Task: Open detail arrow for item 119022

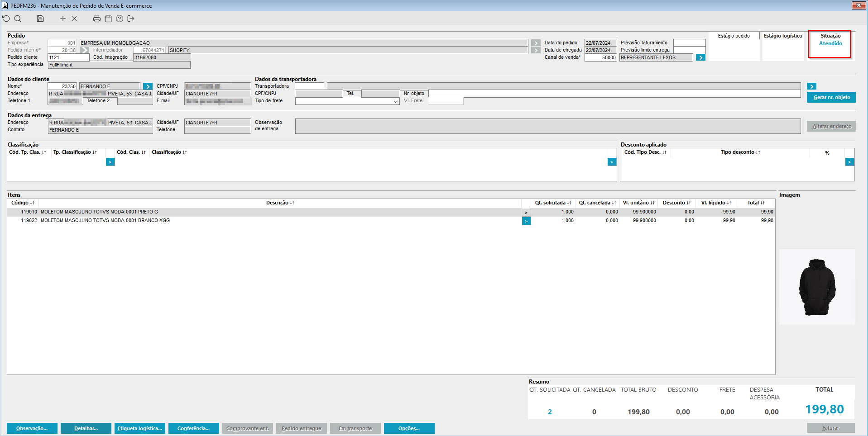Action: [526, 221]
